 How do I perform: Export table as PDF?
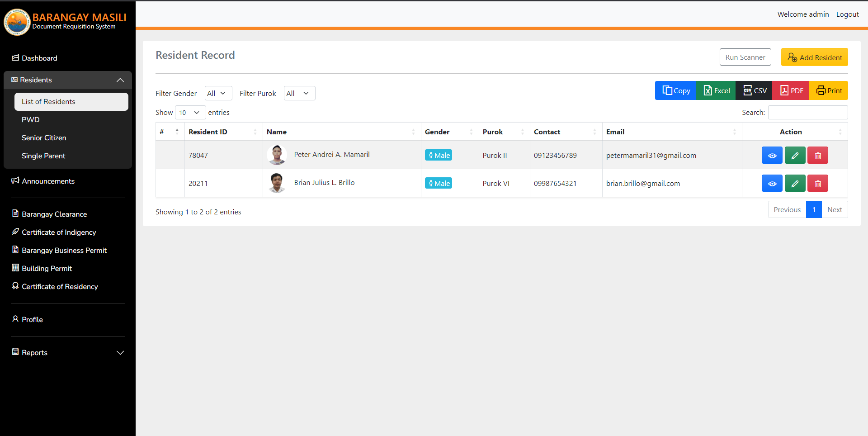[791, 91]
